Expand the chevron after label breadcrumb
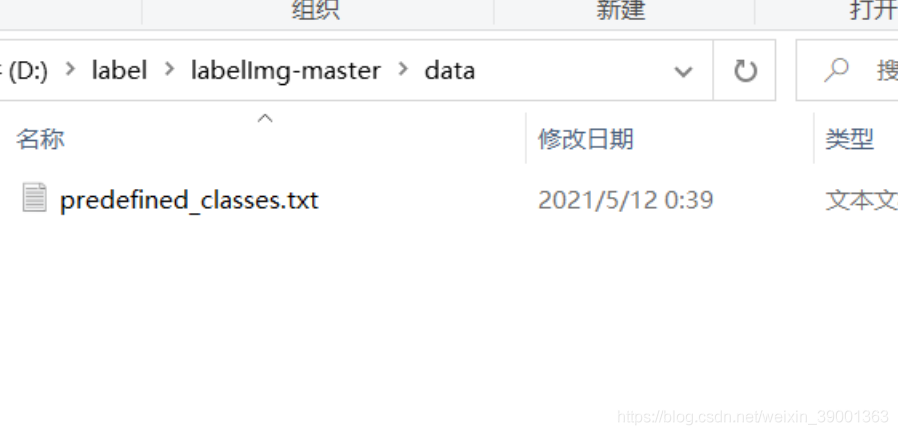This screenshot has width=898, height=435. pyautogui.click(x=170, y=70)
